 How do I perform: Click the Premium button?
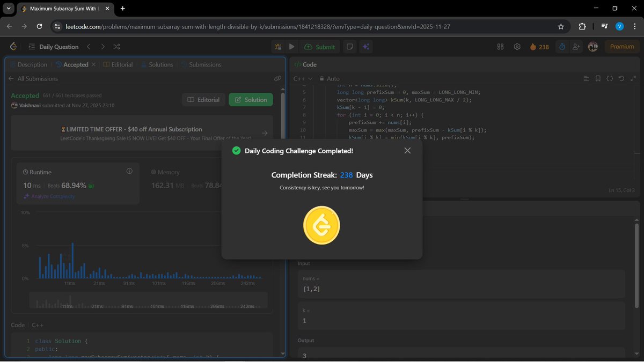(622, 47)
